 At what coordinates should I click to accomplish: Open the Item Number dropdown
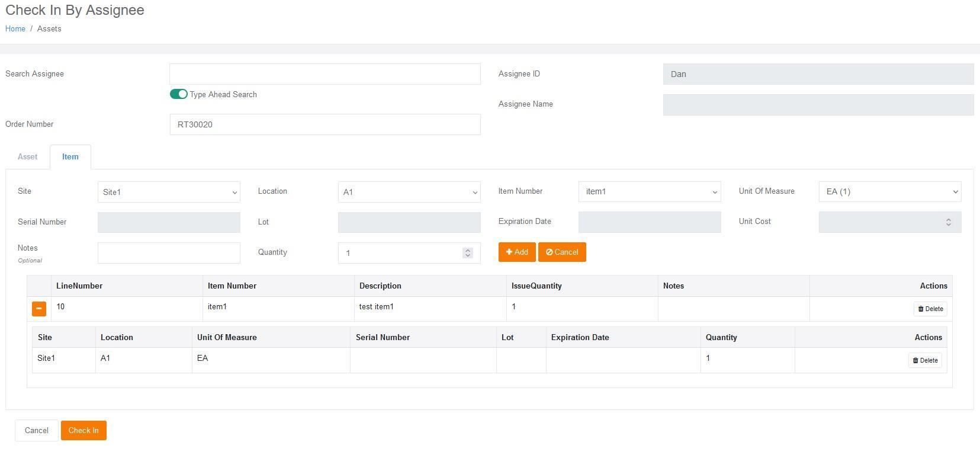coord(650,191)
